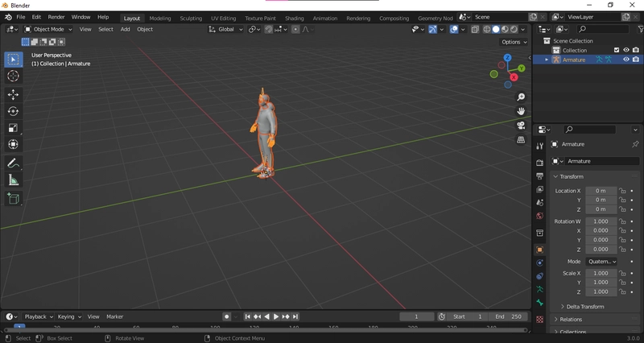Click the viewport Options button
Screen dimensions: 644x343
(x=514, y=42)
